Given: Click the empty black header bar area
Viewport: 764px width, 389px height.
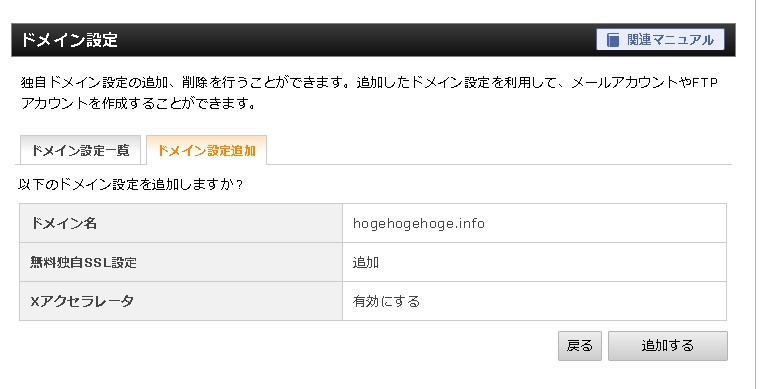Looking at the screenshot, I should (356, 40).
